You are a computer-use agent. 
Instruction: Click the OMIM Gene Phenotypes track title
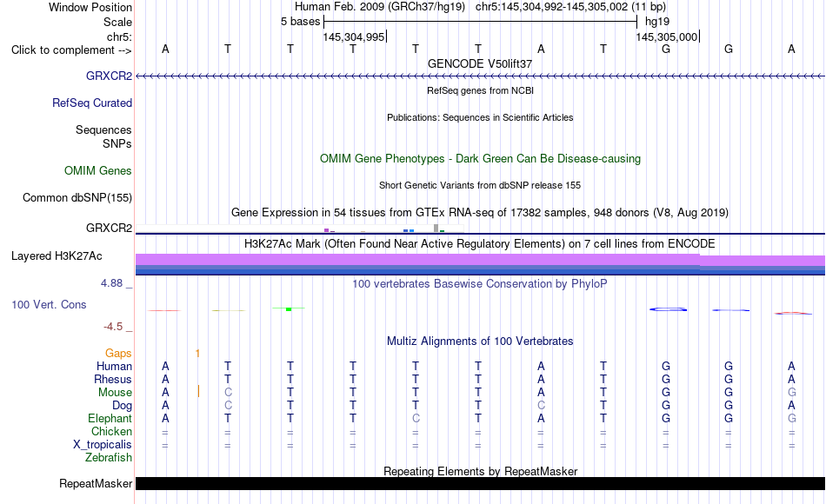[480, 158]
